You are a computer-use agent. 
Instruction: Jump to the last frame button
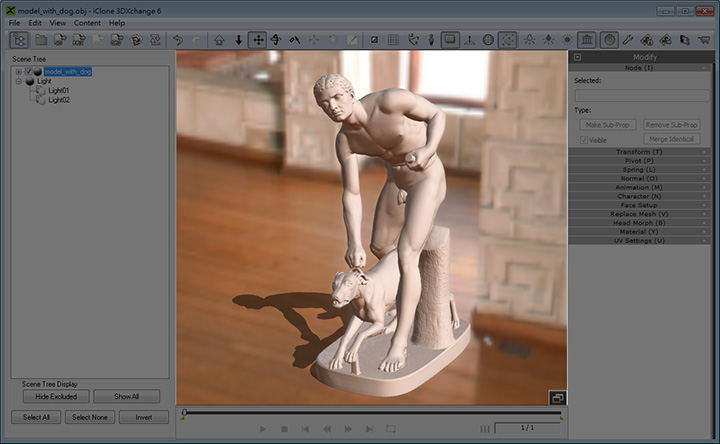(369, 429)
